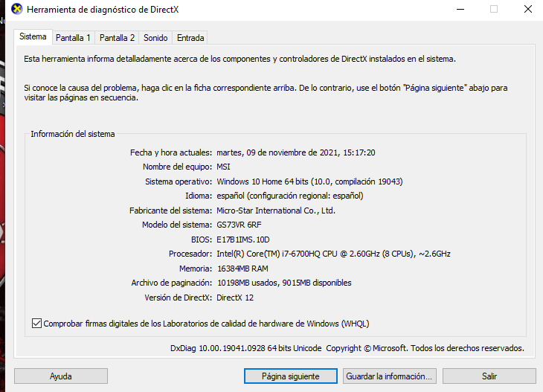The width and height of the screenshot is (543, 392).
Task: Open the Pantalla 2 tab
Action: coord(117,38)
